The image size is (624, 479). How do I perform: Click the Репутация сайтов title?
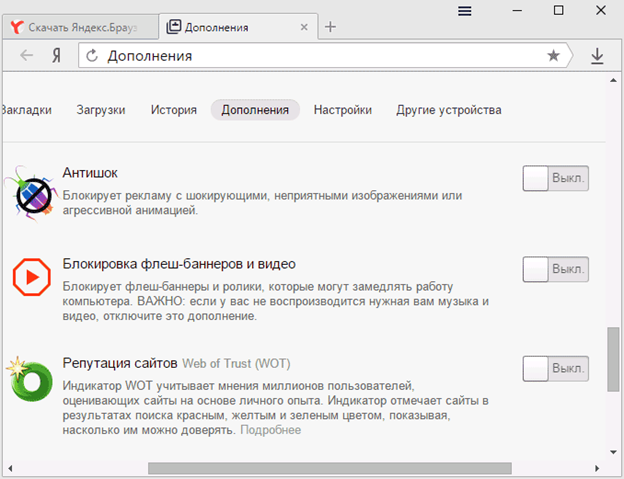click(x=120, y=363)
